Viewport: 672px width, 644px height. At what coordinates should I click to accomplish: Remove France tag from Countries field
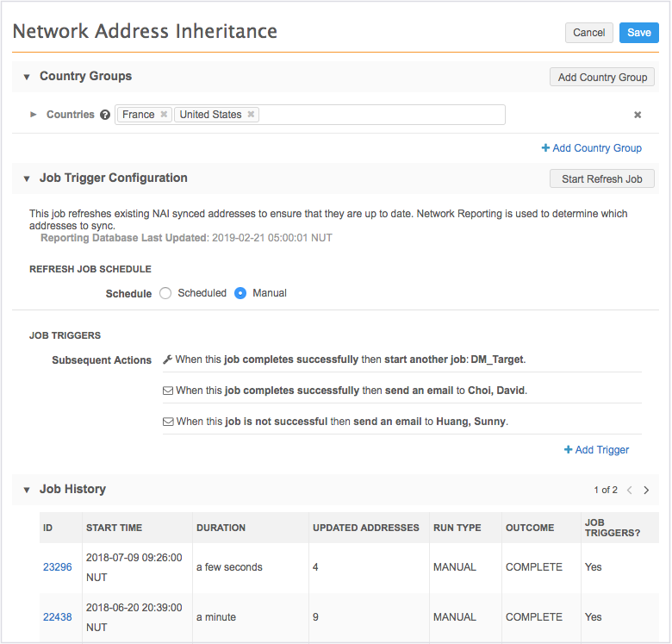pyautogui.click(x=164, y=115)
